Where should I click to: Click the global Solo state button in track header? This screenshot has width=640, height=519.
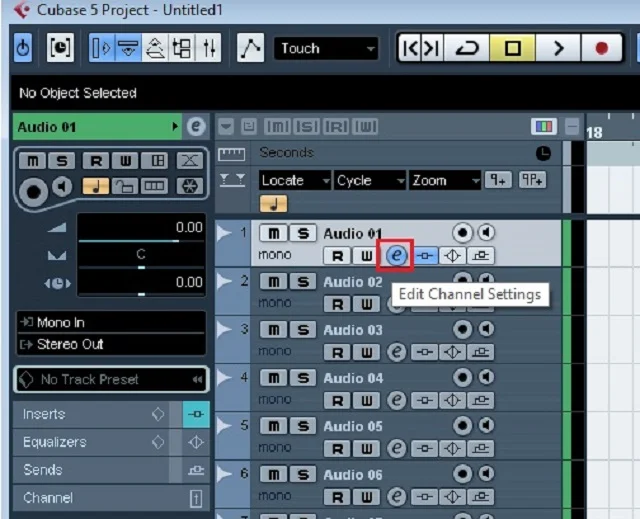[x=307, y=126]
